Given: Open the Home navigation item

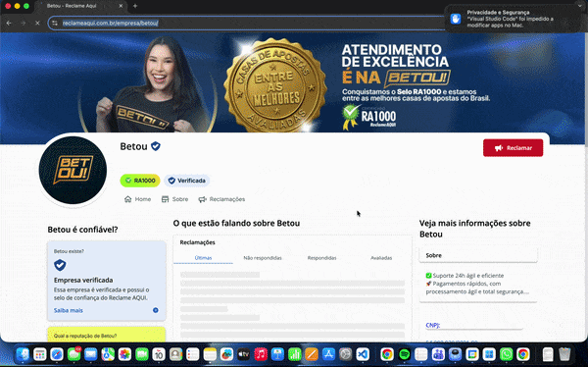Looking at the screenshot, I should coord(137,199).
